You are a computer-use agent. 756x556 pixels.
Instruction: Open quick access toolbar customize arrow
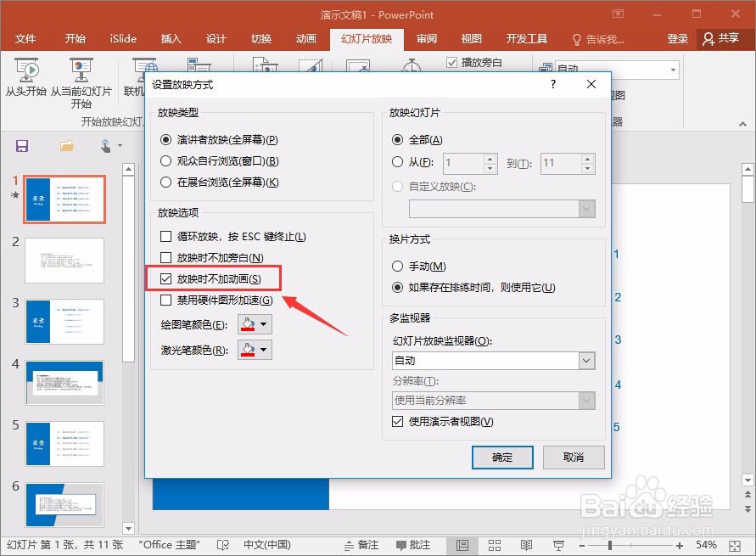click(x=120, y=146)
